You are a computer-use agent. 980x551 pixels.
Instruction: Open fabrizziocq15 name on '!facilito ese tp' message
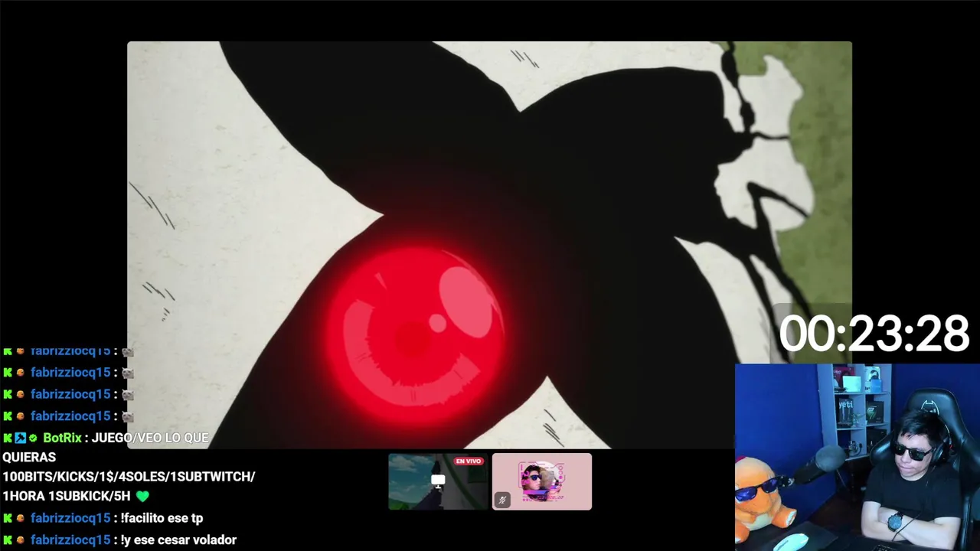pyautogui.click(x=70, y=518)
